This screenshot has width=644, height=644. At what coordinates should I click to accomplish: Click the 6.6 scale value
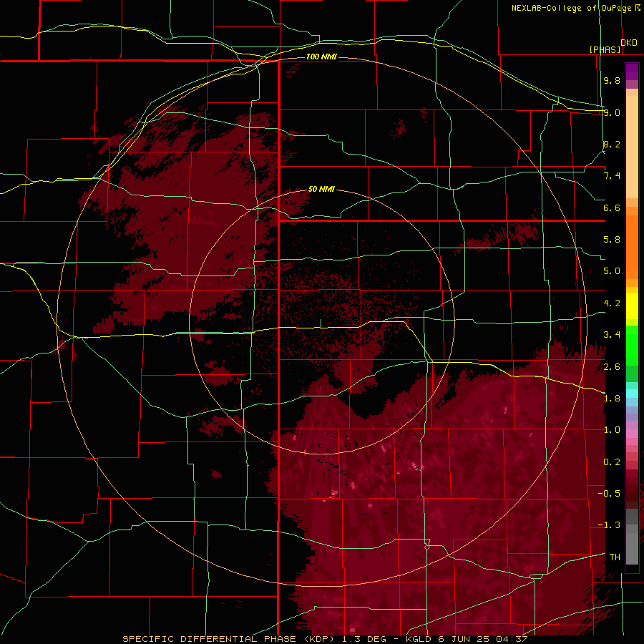tap(612, 208)
